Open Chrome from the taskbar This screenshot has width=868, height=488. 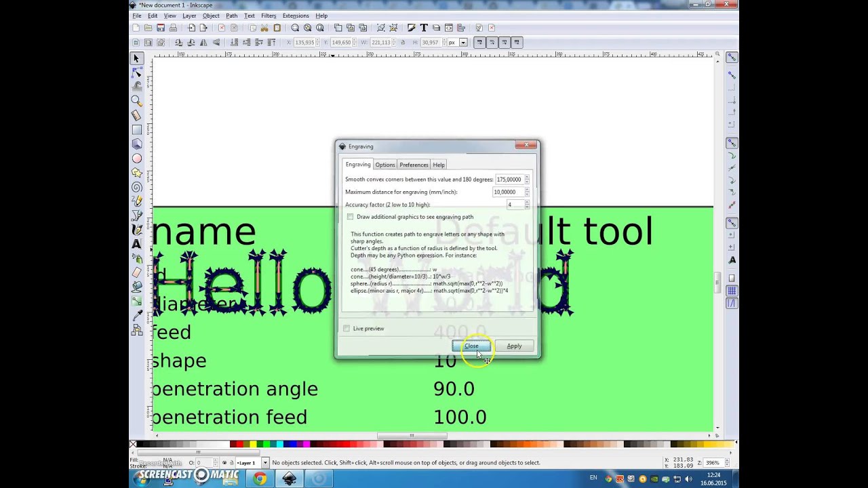point(260,479)
